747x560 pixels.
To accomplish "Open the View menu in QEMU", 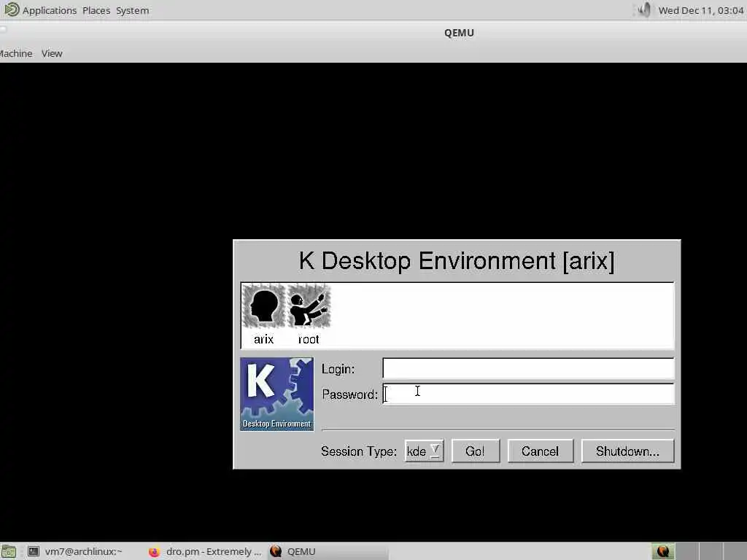I will tap(52, 53).
